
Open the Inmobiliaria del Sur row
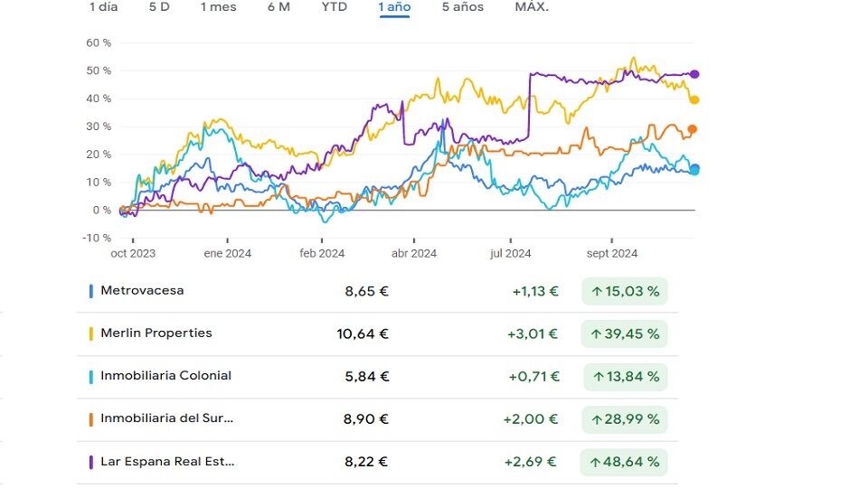[166, 418]
